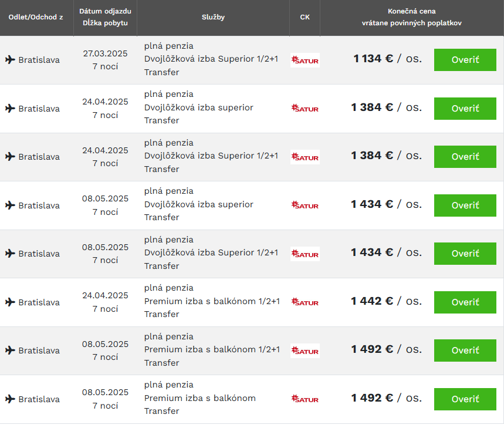Click the airplane icon for the 24.04.2025 Superior 1/2+1 offer
This screenshot has width=504, height=428.
pyautogui.click(x=10, y=156)
